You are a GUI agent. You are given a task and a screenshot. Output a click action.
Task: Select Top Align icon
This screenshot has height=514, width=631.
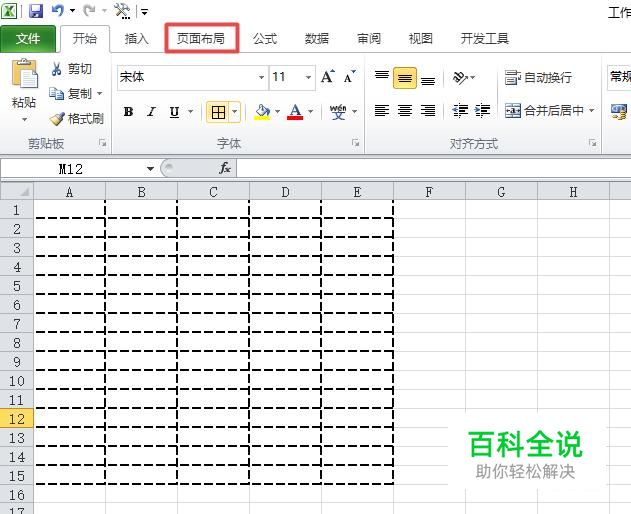click(381, 77)
